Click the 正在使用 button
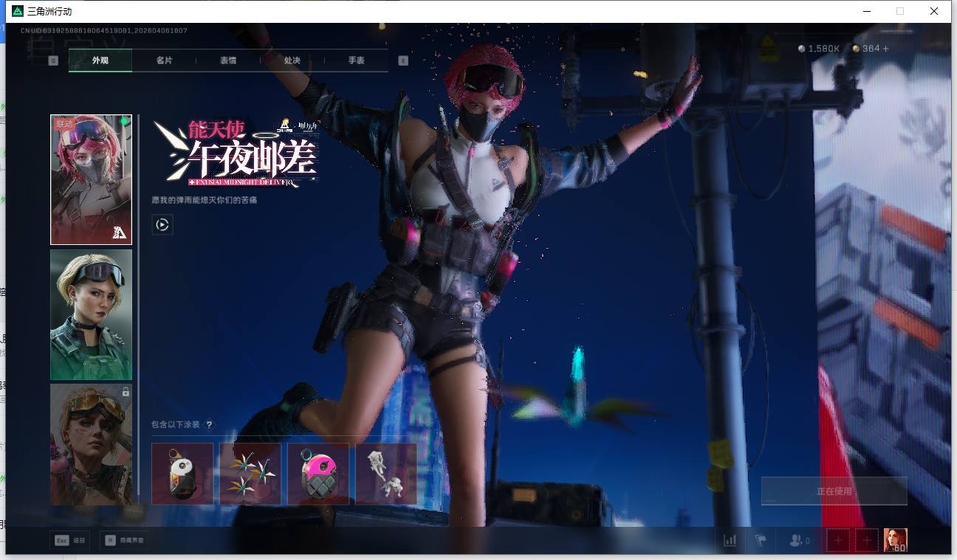957x560 pixels. 834,491
